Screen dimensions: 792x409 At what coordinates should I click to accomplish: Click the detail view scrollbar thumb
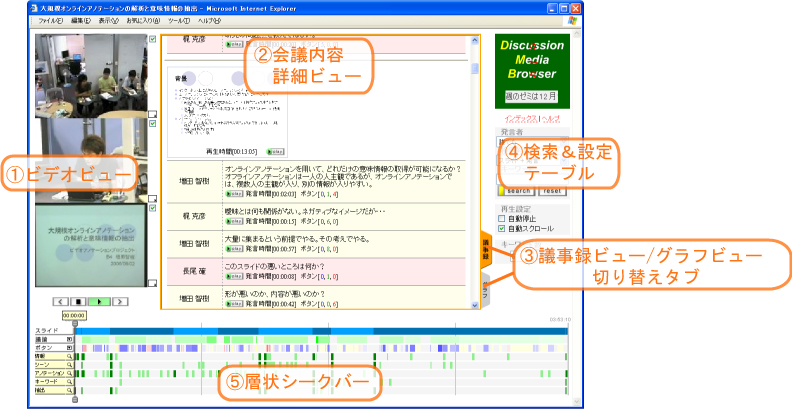[475, 69]
